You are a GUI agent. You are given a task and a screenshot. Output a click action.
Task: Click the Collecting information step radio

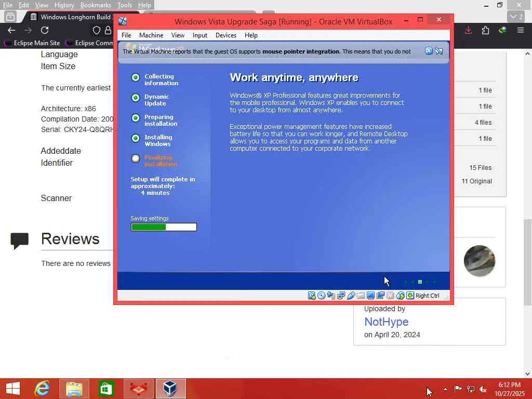[x=136, y=78]
